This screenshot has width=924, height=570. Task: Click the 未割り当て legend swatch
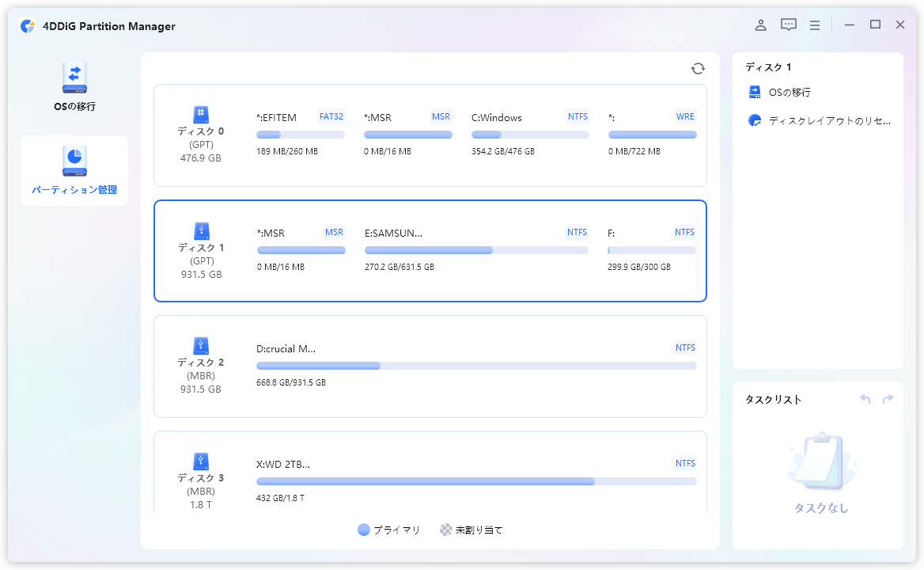pyautogui.click(x=446, y=530)
